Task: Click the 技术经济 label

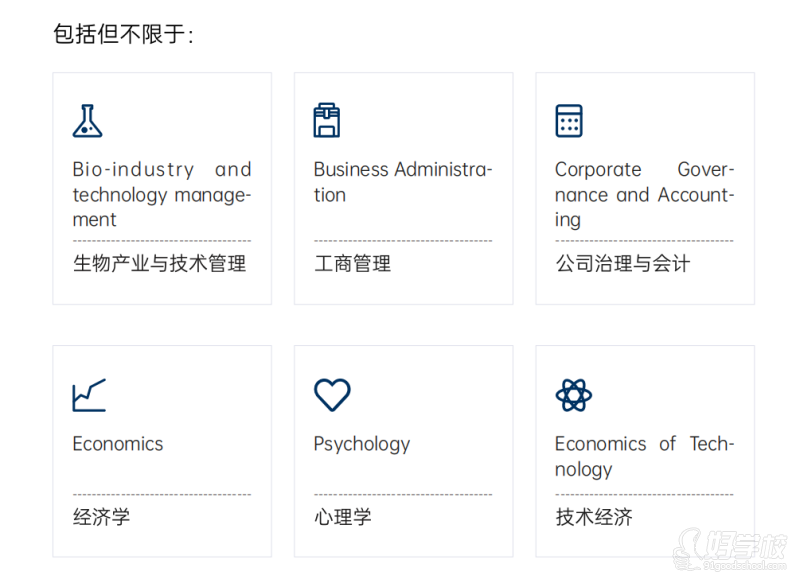Action: click(x=594, y=518)
